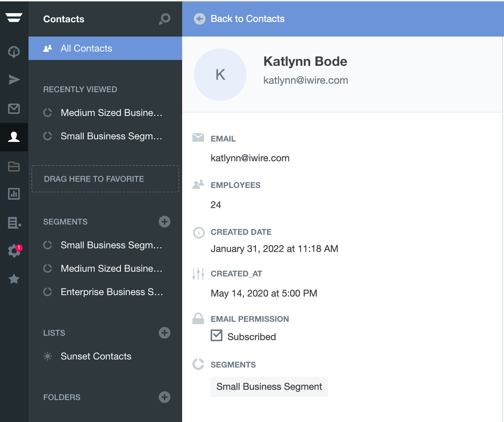The width and height of the screenshot is (504, 422).
Task: Open the dashboard gauge icon in sidebar
Action: (x=14, y=52)
